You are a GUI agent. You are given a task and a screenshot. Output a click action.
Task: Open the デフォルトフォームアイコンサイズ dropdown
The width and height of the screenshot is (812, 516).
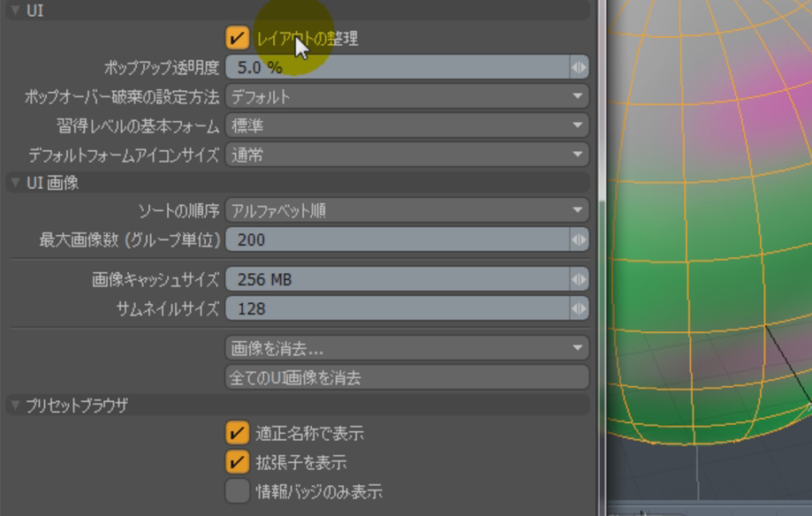406,155
